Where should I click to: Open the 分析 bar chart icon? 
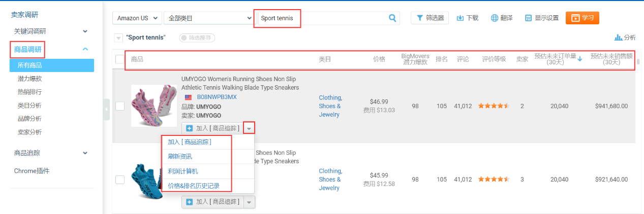click(625, 38)
